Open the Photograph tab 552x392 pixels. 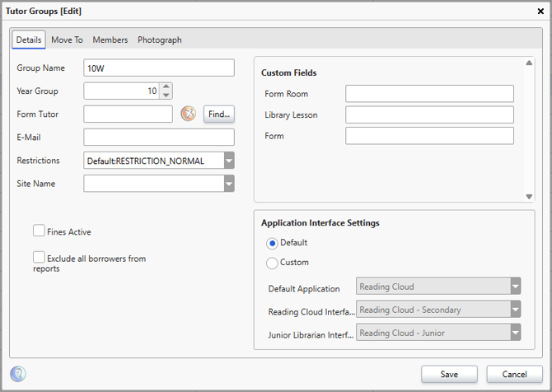[x=160, y=40]
